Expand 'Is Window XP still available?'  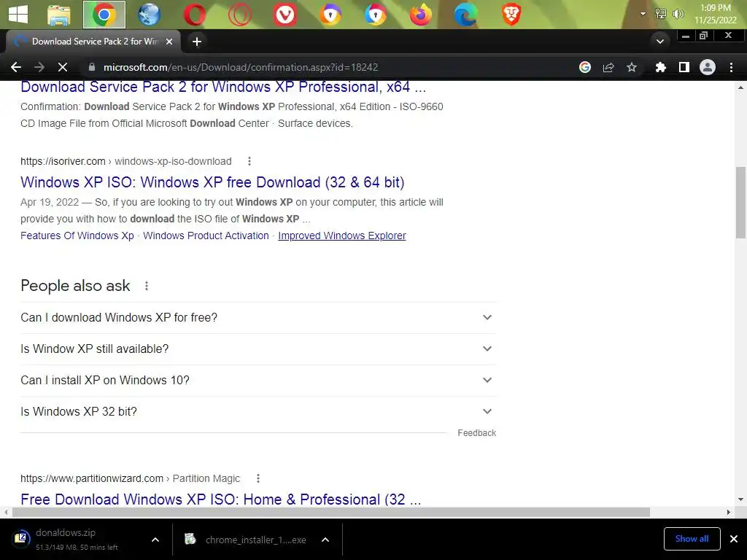[x=258, y=349]
